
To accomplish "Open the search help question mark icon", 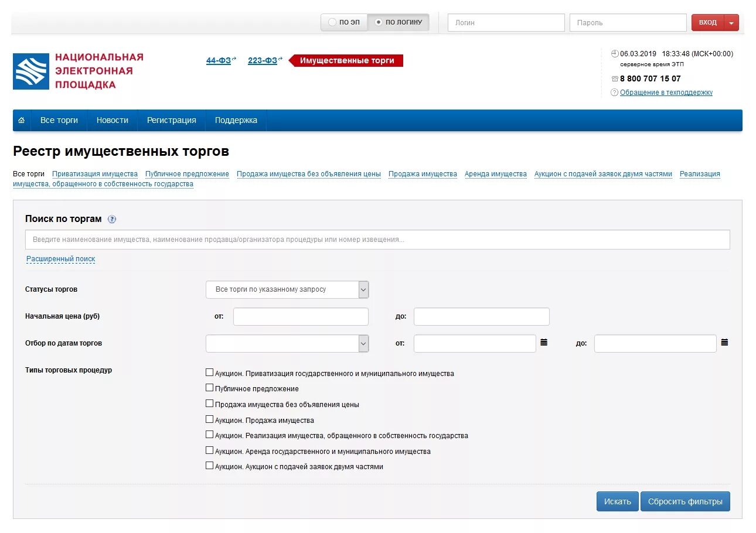I will click(x=112, y=219).
